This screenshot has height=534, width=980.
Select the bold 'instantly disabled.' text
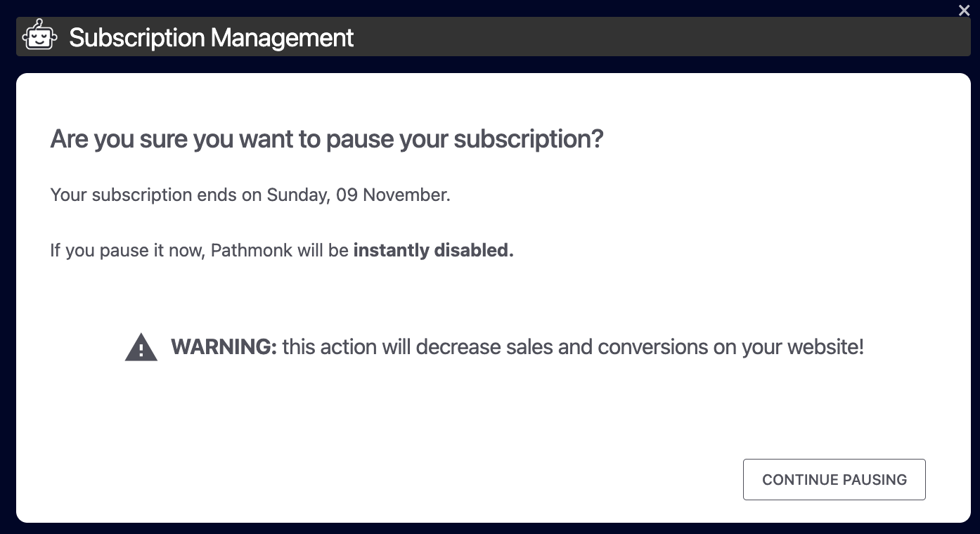pyautogui.click(x=433, y=250)
